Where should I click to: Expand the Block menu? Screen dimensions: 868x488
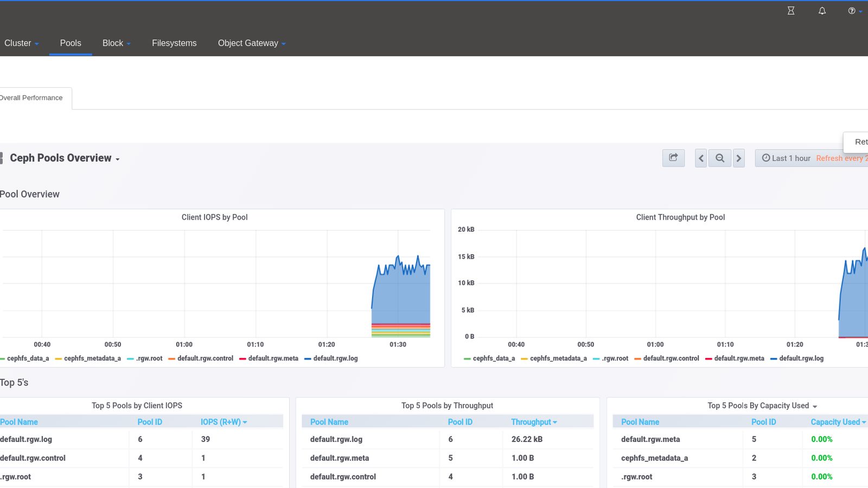tap(117, 43)
